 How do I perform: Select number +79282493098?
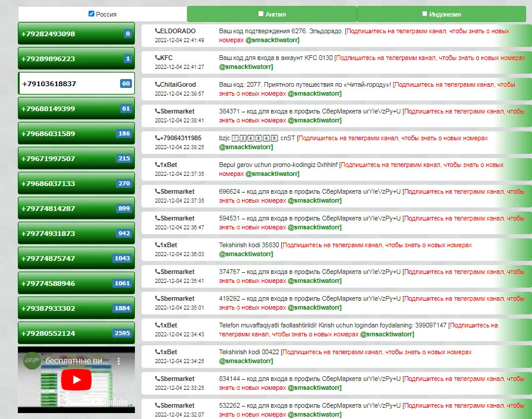(x=76, y=34)
